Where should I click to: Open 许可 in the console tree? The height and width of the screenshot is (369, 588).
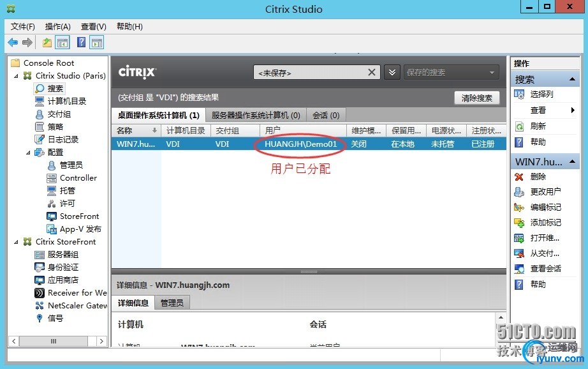(67, 204)
